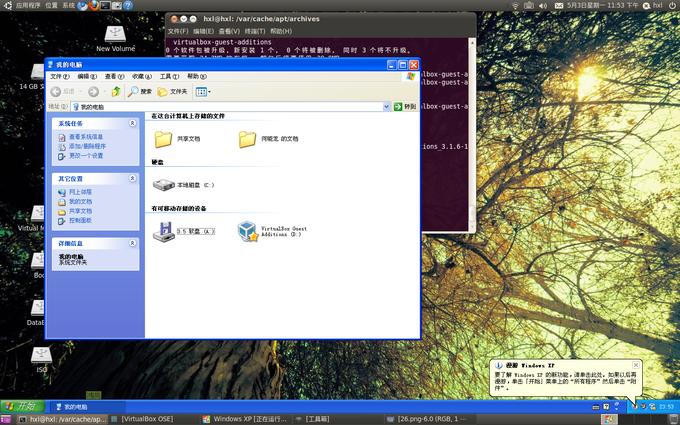680x425 pixels.
Task: Select the local disk (C:) drive icon
Action: click(163, 185)
